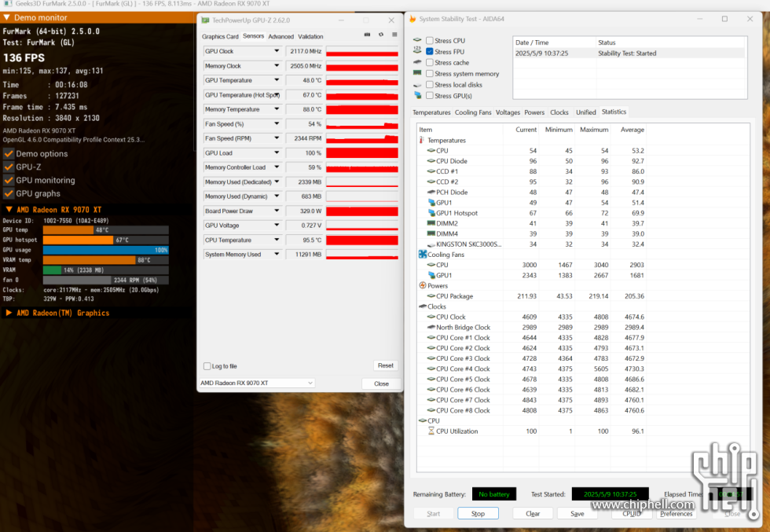
Task: Enable the Stress system memory checkbox
Action: tap(430, 73)
